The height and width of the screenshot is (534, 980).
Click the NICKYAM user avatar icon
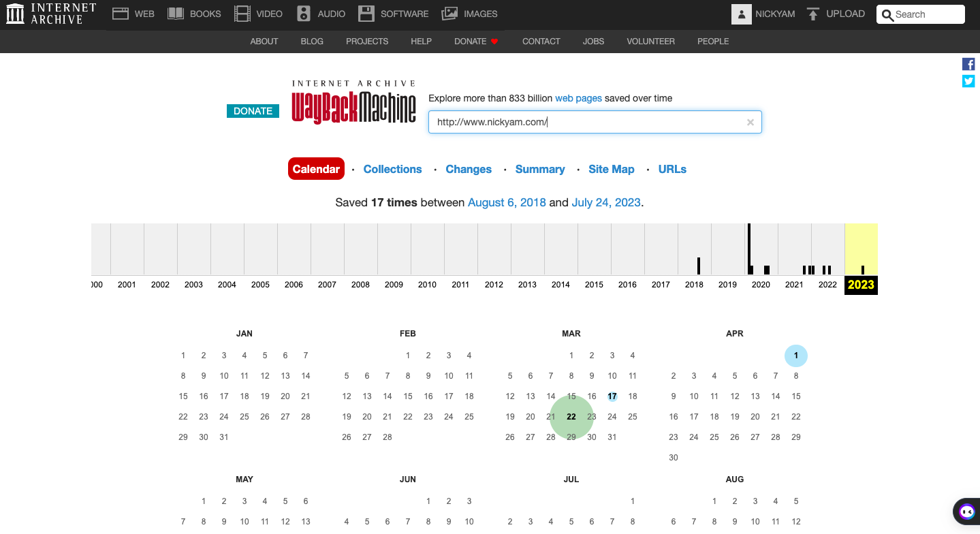741,14
